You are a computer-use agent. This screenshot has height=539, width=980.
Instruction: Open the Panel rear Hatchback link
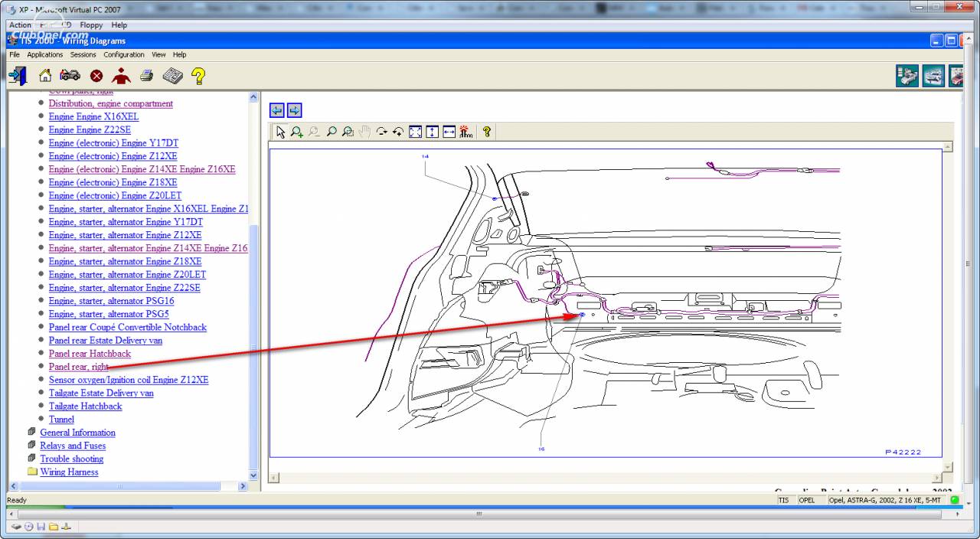(90, 354)
